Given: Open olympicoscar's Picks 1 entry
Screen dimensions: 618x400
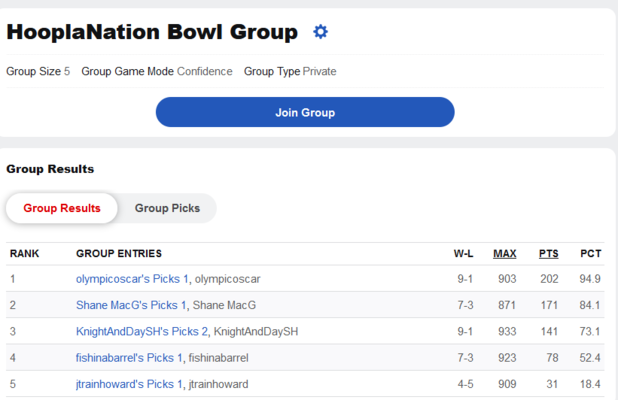Looking at the screenshot, I should (132, 279).
